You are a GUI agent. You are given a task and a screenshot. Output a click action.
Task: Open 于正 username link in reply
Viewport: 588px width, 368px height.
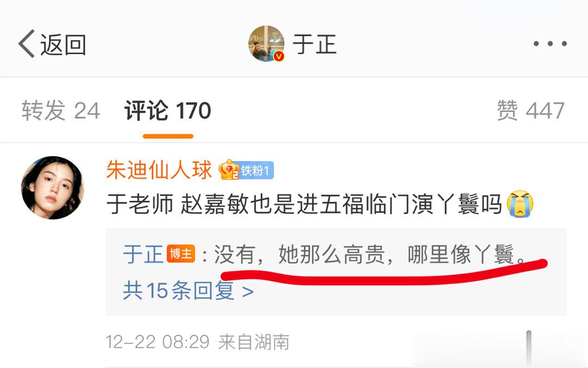point(143,254)
